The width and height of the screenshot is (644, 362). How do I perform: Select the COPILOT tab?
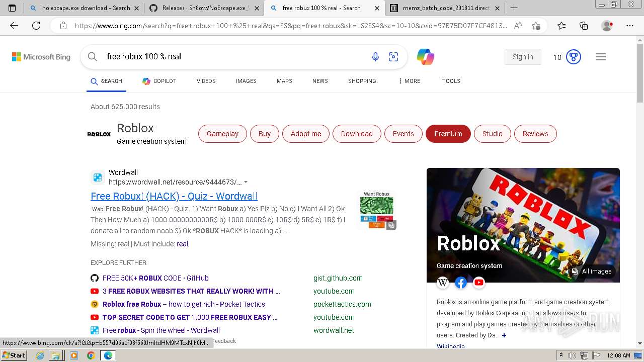(x=159, y=81)
